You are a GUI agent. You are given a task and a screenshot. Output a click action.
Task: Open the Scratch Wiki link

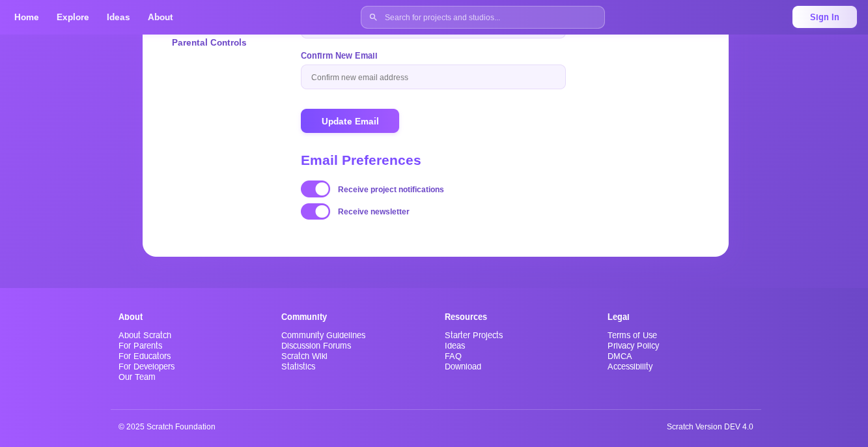click(304, 356)
